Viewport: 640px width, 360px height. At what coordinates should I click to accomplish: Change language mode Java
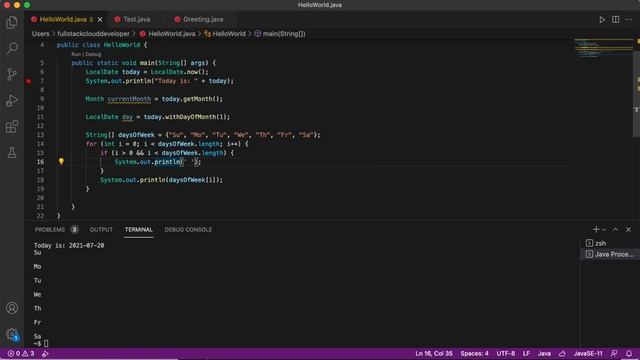(x=544, y=353)
